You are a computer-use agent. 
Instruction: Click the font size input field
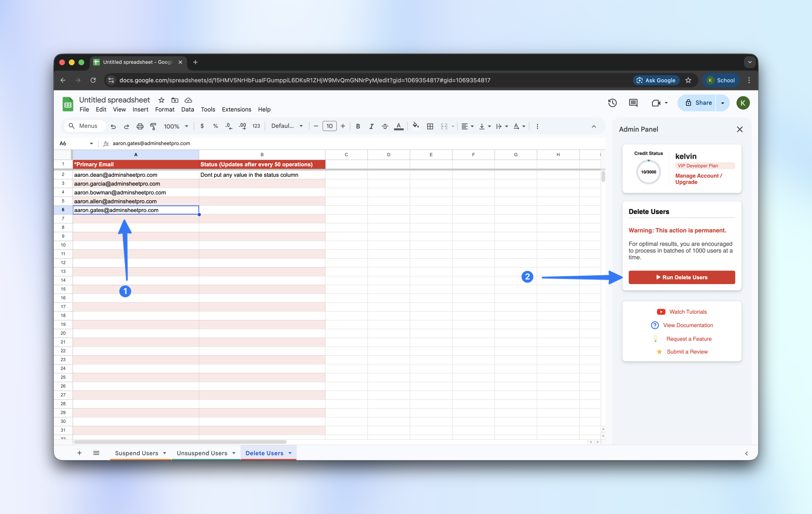point(329,126)
